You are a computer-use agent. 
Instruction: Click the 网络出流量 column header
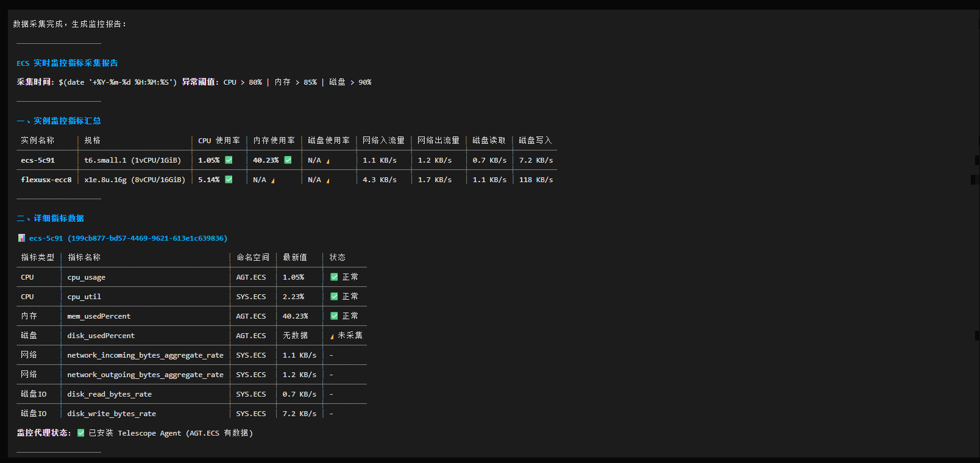[x=438, y=141]
